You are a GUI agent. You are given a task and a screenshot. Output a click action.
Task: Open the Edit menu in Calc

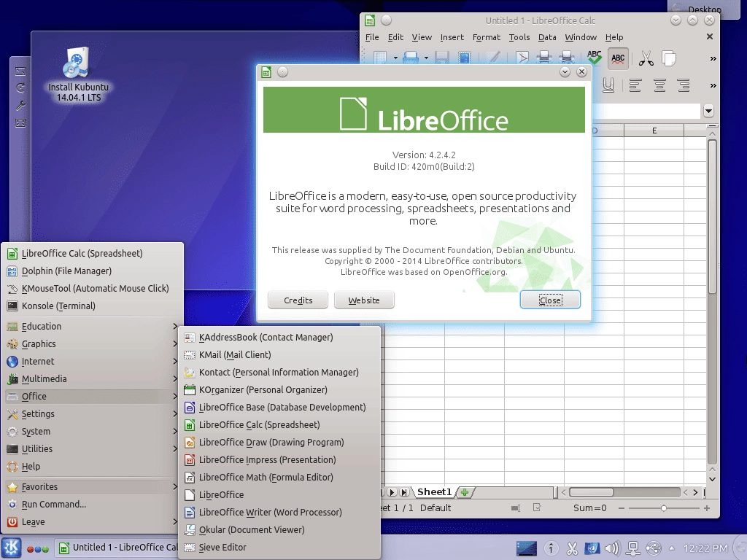coord(395,37)
